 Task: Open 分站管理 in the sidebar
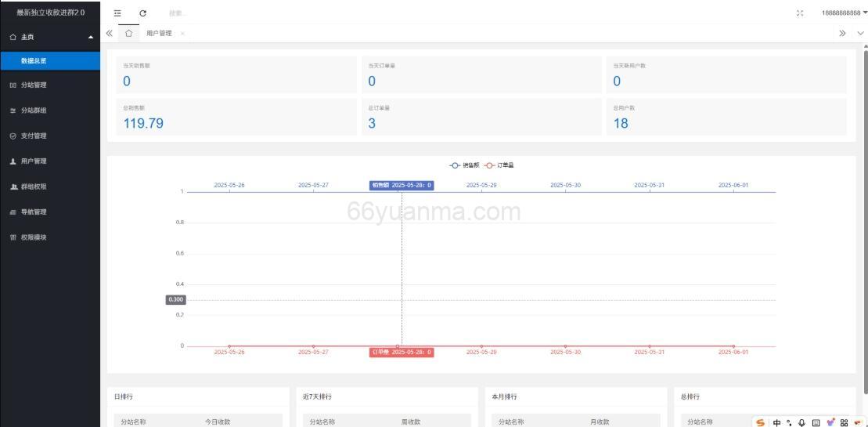click(x=50, y=85)
